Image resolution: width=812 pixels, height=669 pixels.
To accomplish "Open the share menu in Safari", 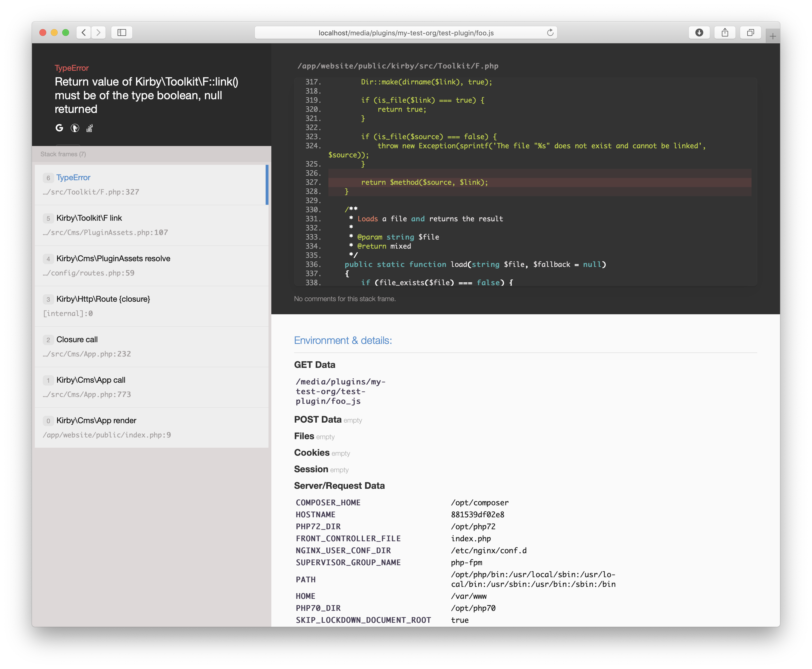I will click(x=725, y=33).
